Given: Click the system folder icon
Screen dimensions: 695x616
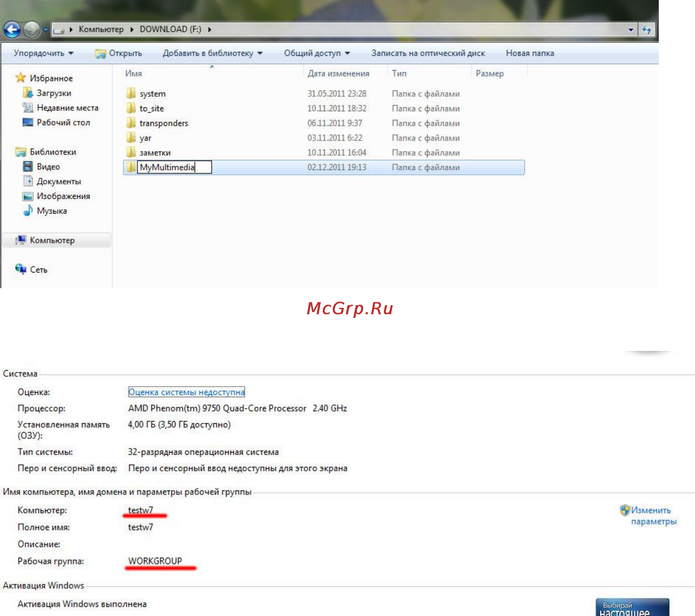Looking at the screenshot, I should 131,93.
